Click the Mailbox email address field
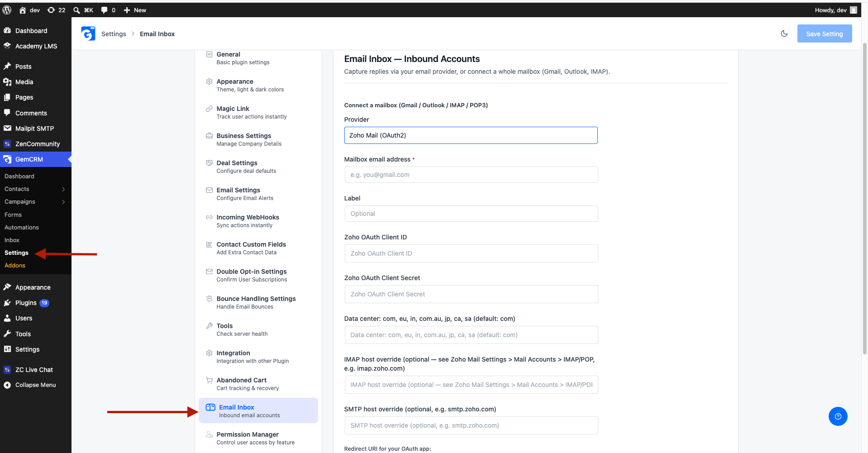The width and height of the screenshot is (868, 453). [471, 175]
